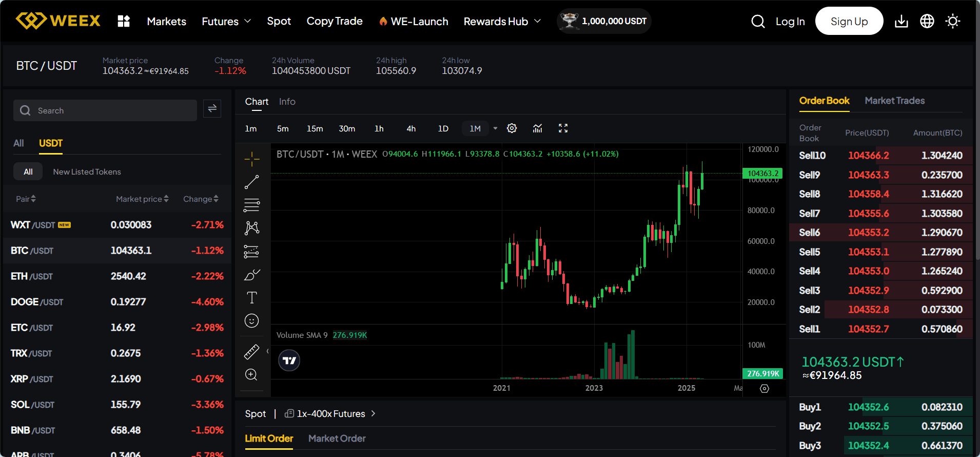This screenshot has width=980, height=457.
Task: Select the crosshair cursor tool
Action: 251,159
